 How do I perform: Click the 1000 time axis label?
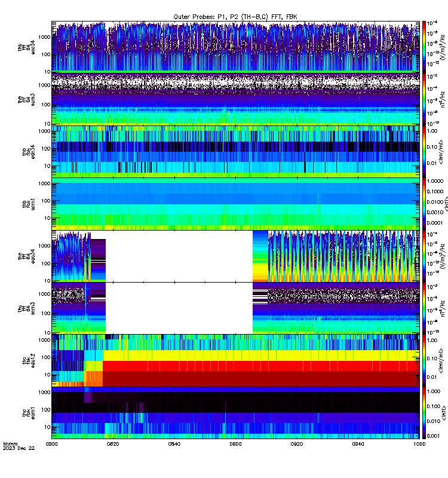click(419, 444)
